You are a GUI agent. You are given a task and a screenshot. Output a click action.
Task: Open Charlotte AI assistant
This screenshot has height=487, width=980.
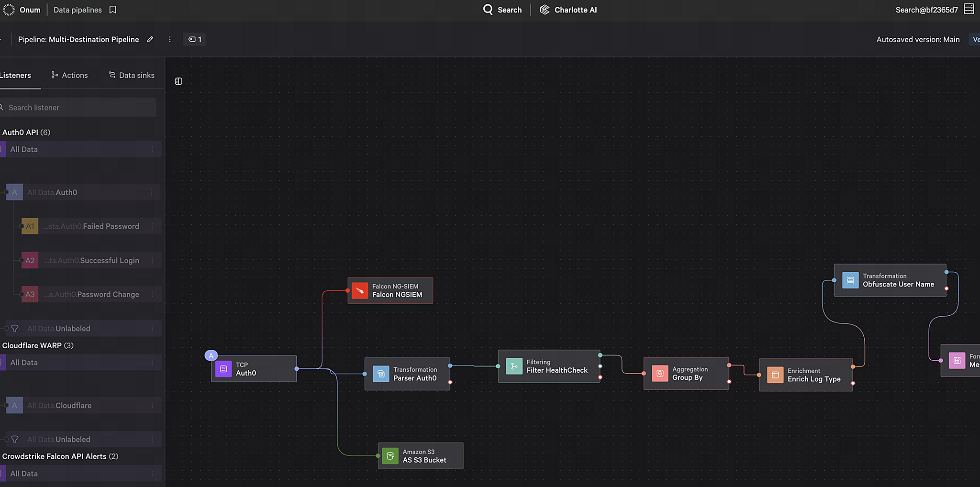[x=568, y=10]
